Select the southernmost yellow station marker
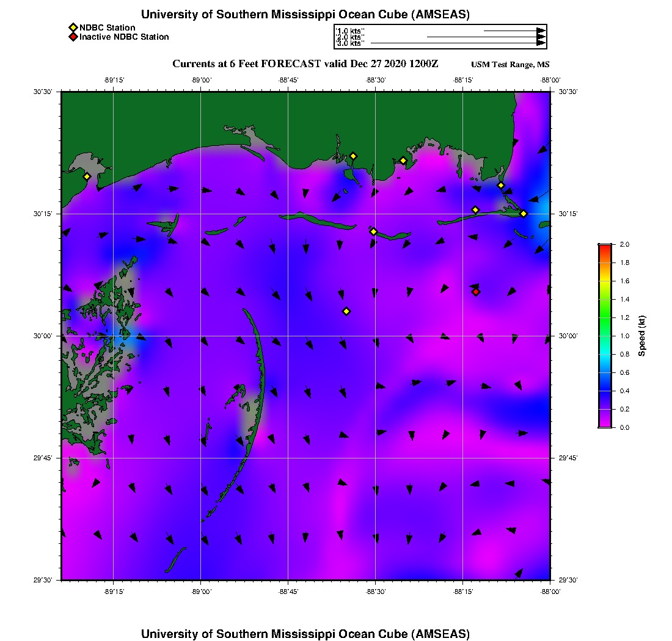672x641 pixels. [x=346, y=311]
